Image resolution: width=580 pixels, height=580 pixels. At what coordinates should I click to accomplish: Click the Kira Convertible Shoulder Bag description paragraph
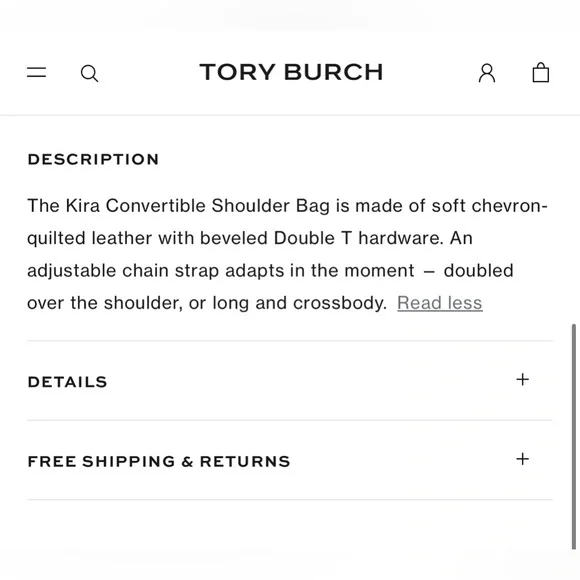click(287, 254)
